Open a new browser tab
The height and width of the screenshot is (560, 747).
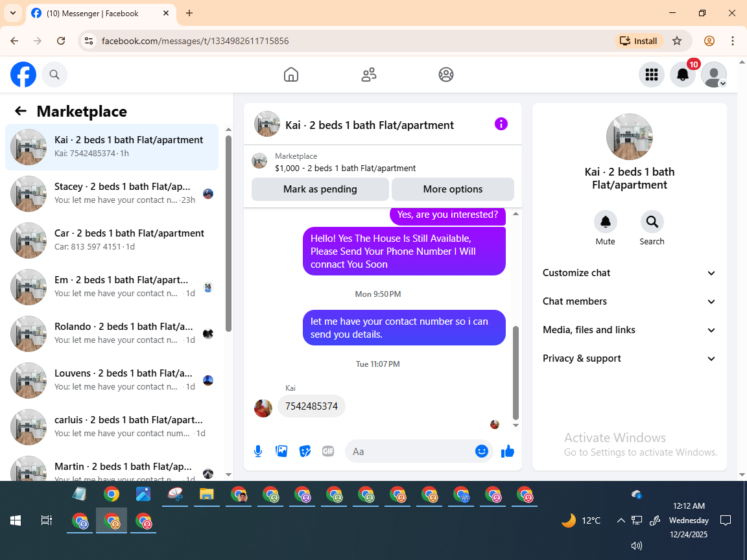point(189,14)
